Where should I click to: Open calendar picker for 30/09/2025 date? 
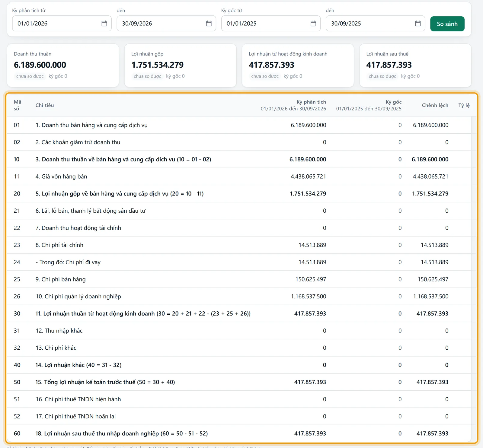(418, 24)
